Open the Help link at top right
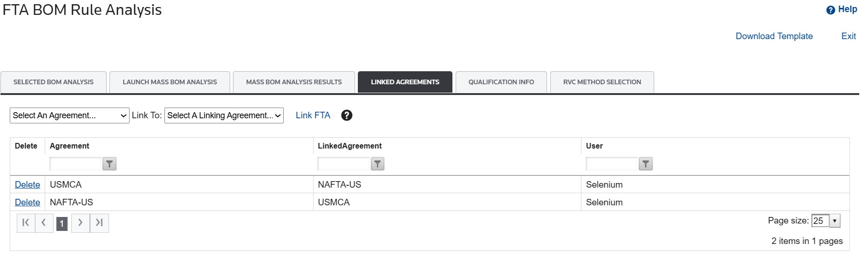This screenshot has height=257, width=868. (842, 9)
